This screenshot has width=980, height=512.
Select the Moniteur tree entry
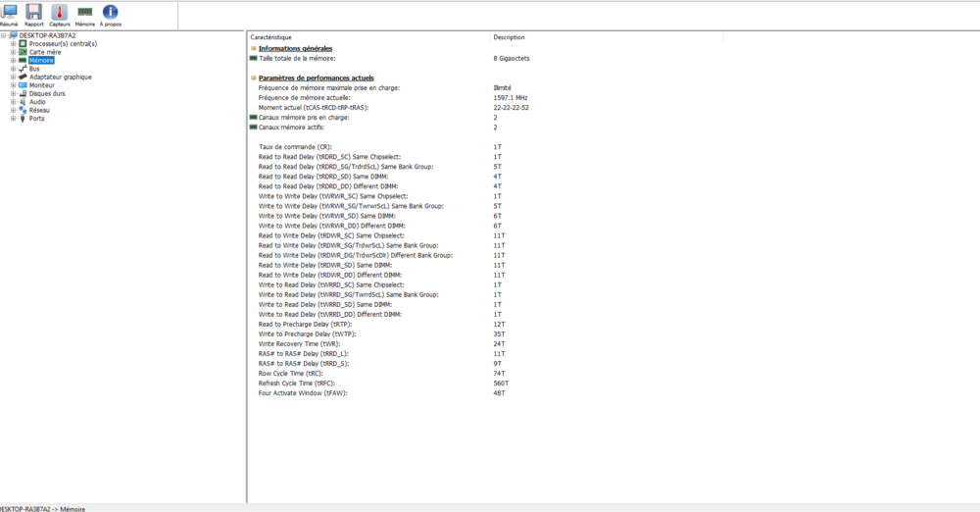(x=42, y=85)
